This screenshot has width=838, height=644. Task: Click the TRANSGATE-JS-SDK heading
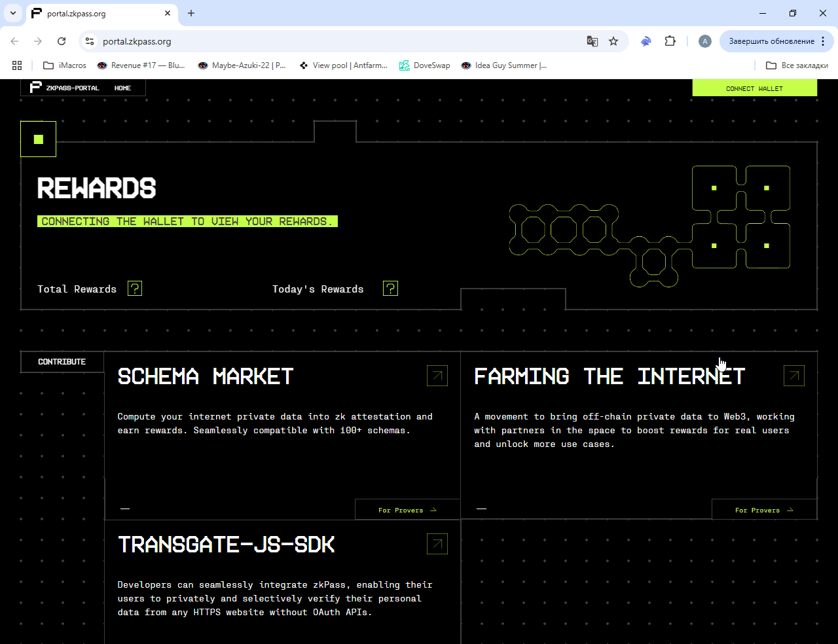point(226,545)
